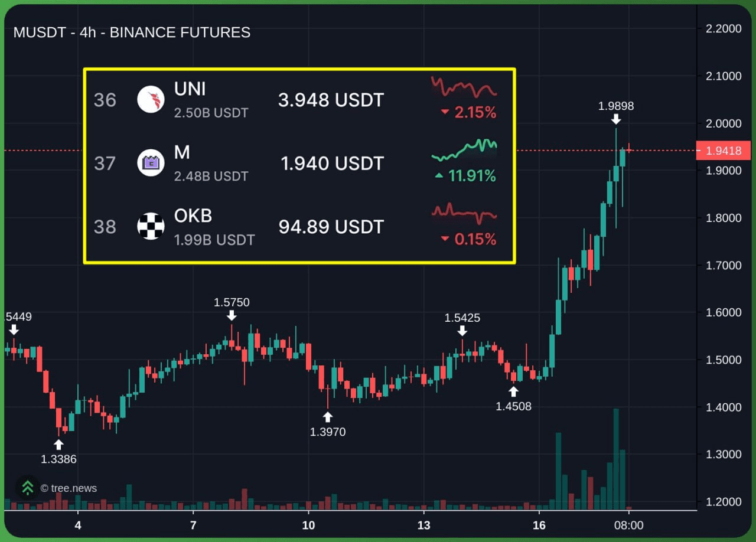Click the tree.news green arrows logo
Viewport: 756px width, 542px height.
[27, 488]
